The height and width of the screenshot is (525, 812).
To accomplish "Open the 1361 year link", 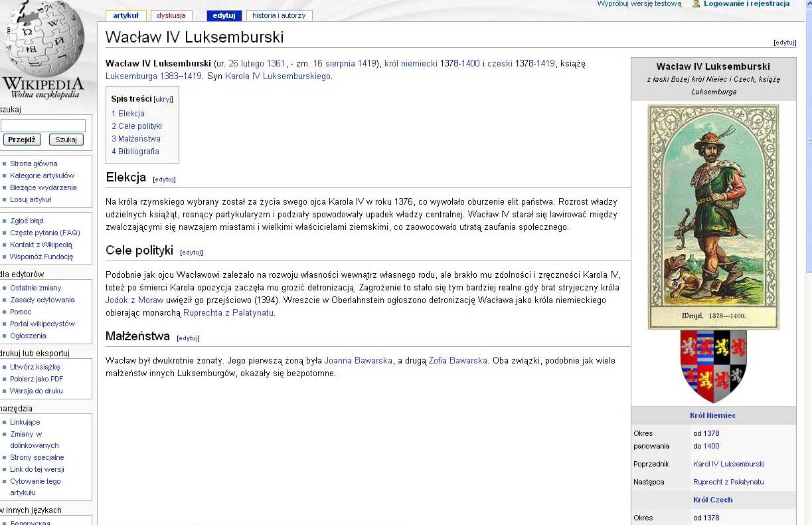I will (x=276, y=64).
